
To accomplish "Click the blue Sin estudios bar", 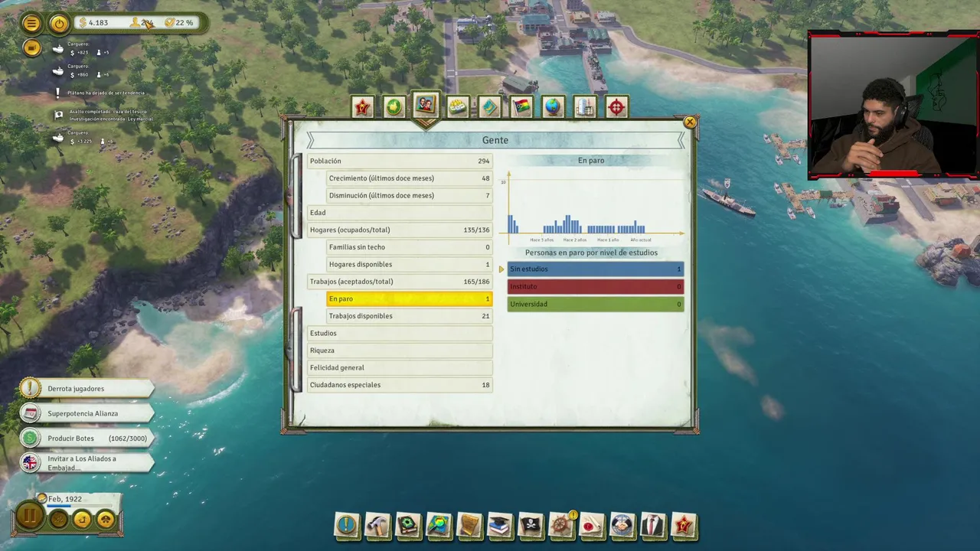I will coord(595,269).
